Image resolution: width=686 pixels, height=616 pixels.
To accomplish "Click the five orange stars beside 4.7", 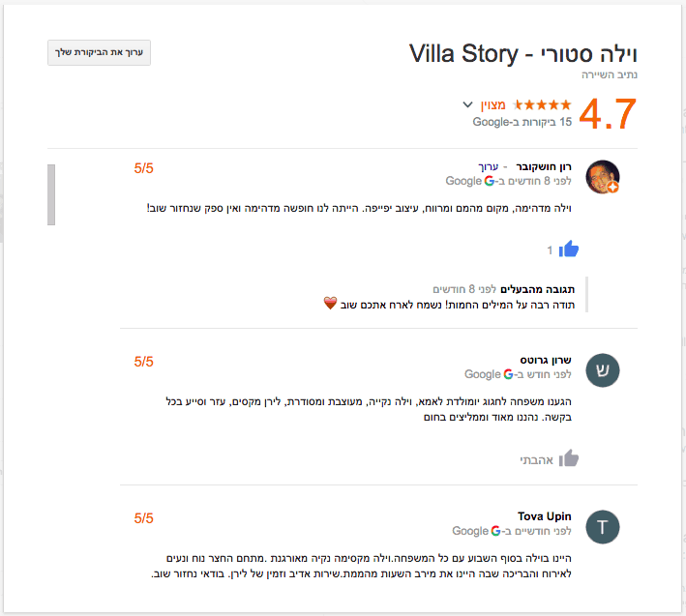I will [x=543, y=103].
